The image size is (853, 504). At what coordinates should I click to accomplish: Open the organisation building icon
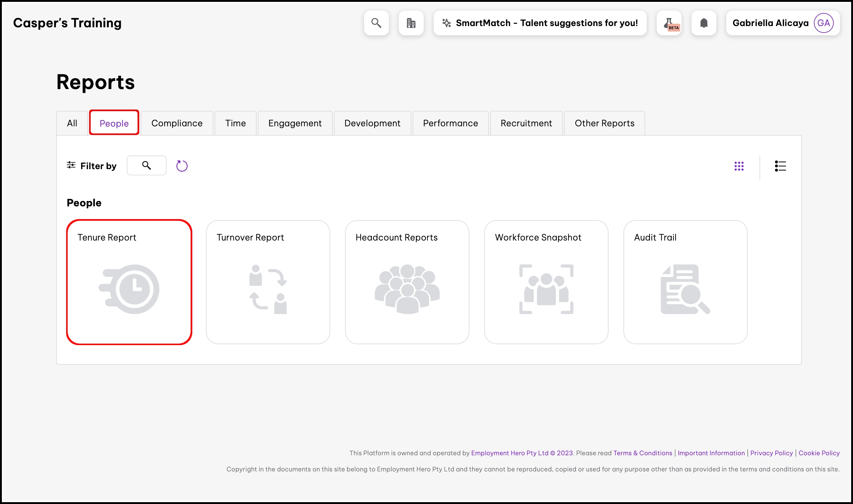coord(411,23)
